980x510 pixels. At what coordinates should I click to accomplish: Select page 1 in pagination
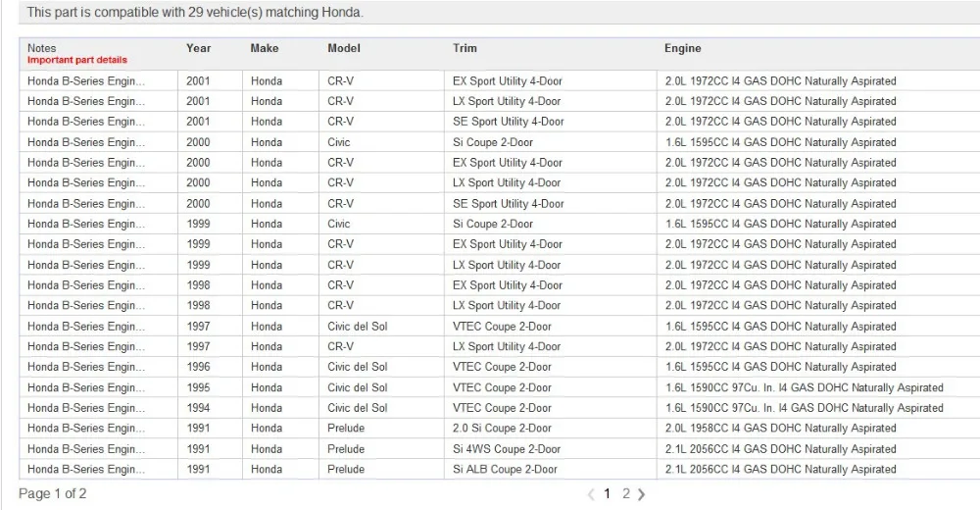tap(607, 493)
